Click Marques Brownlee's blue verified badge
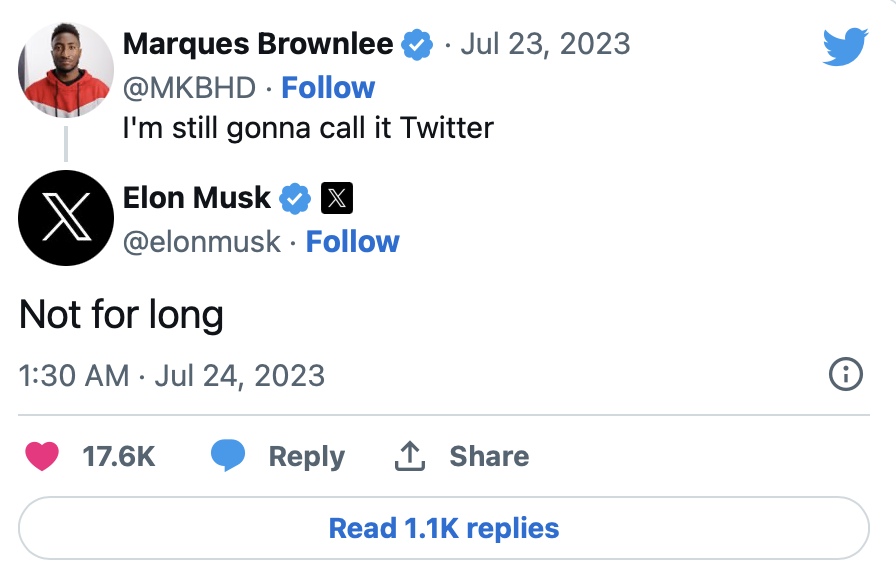 [x=417, y=45]
